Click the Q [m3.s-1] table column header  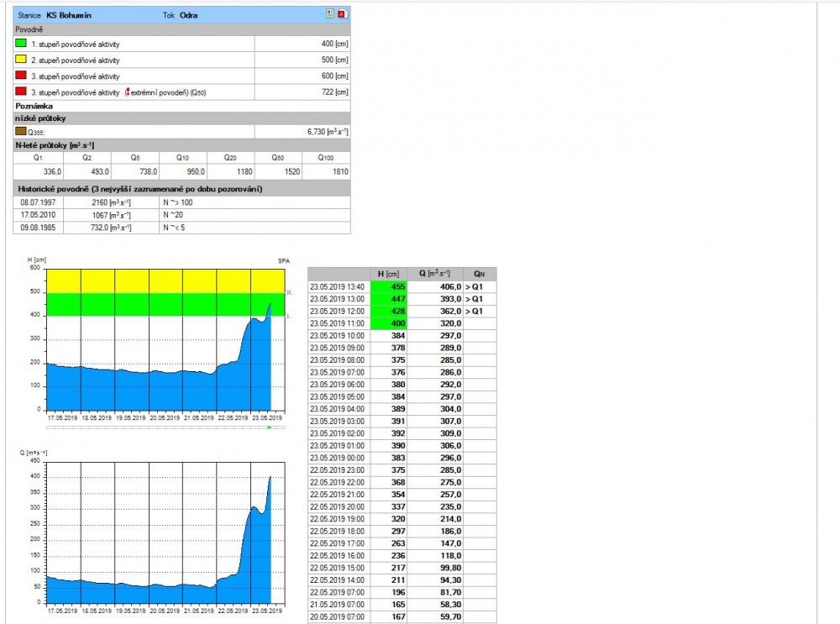[435, 274]
